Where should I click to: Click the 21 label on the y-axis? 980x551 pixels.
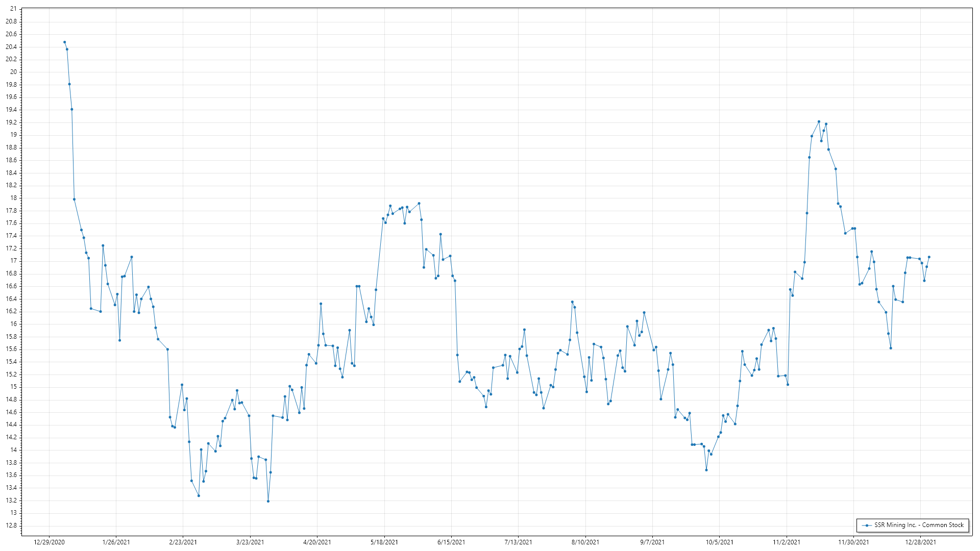click(x=13, y=9)
